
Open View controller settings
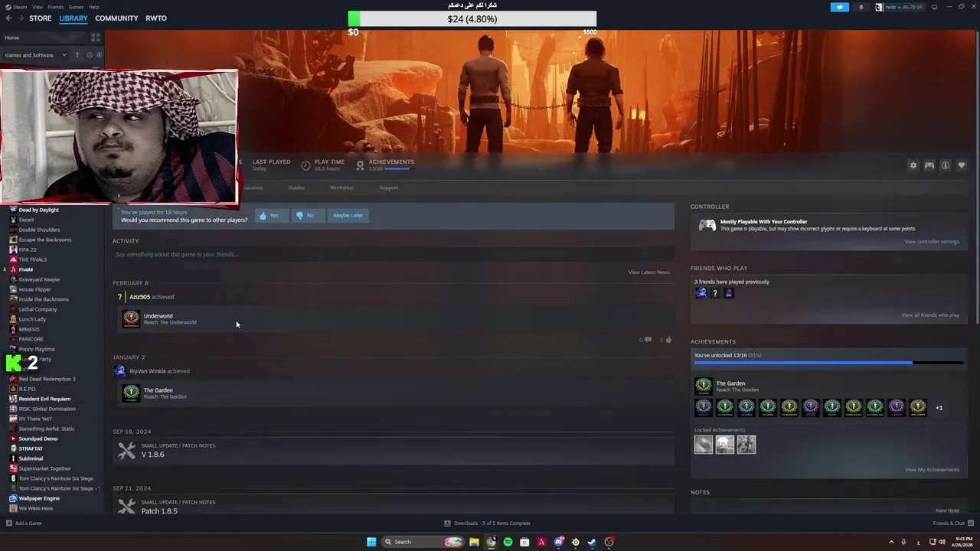(931, 242)
